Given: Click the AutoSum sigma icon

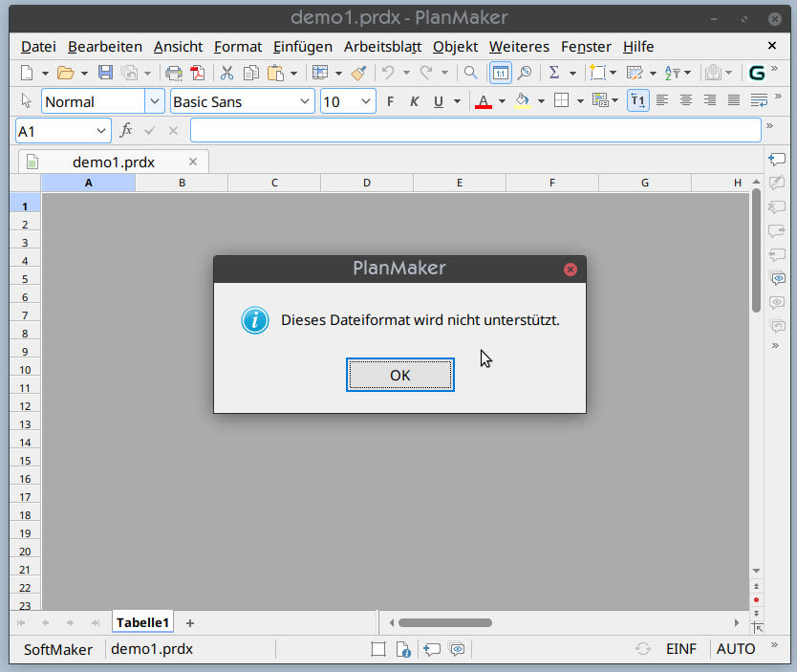Looking at the screenshot, I should pyautogui.click(x=554, y=73).
